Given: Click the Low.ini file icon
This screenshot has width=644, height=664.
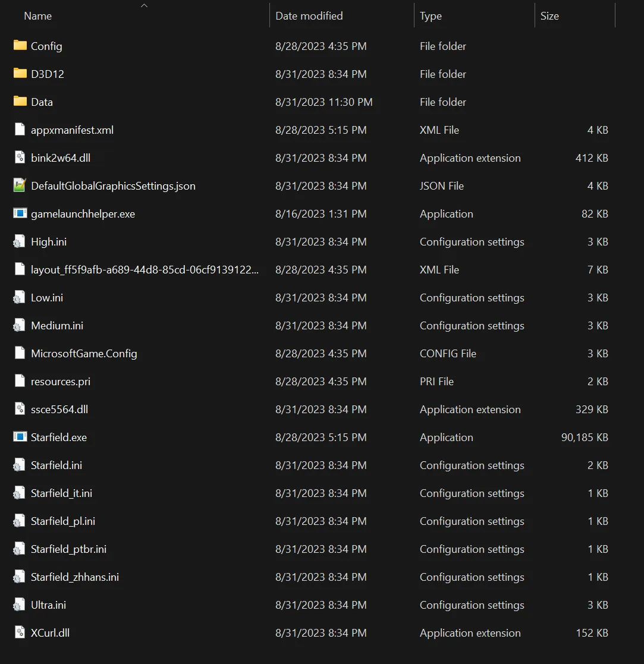Looking at the screenshot, I should (x=19, y=297).
